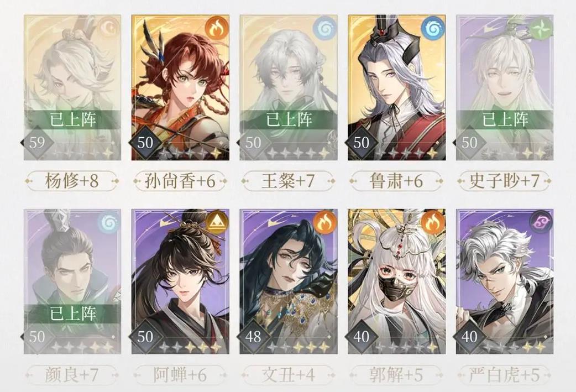Click the fire element icon on 文丑 card
The width and height of the screenshot is (576, 392).
tap(323, 223)
